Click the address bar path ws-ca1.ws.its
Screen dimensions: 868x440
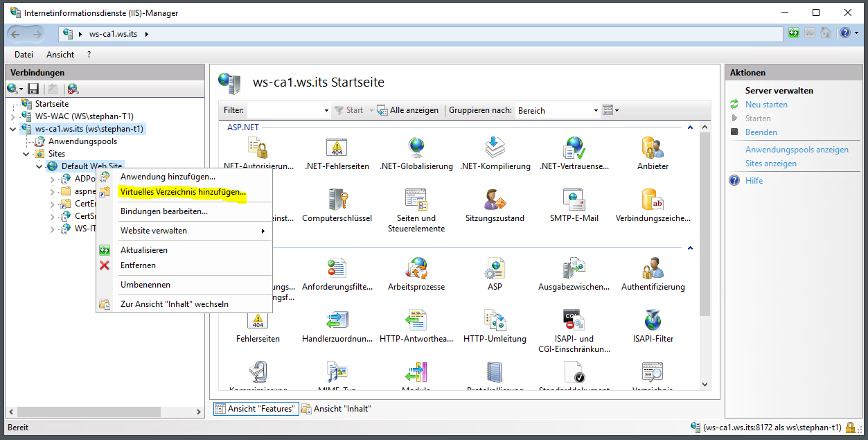(x=114, y=33)
